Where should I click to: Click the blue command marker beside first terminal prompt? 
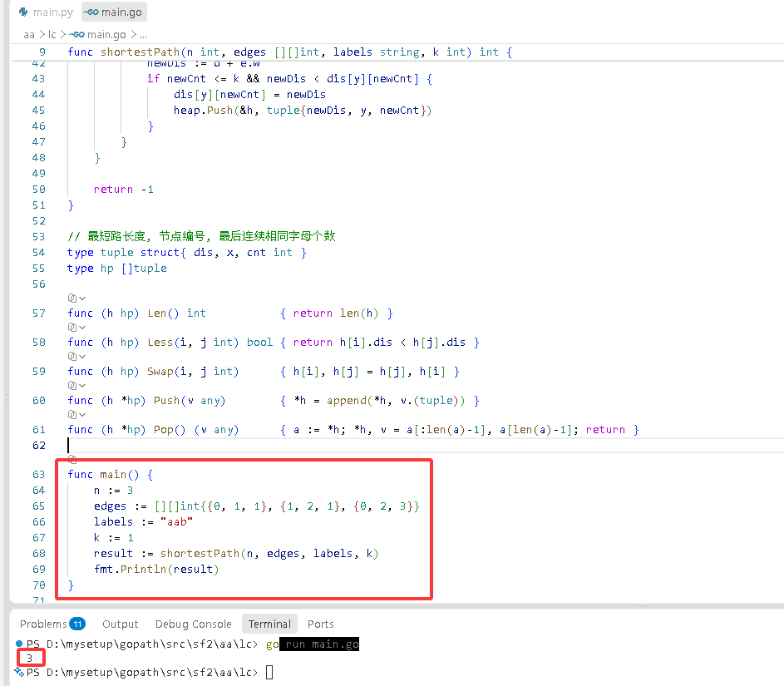(x=19, y=644)
